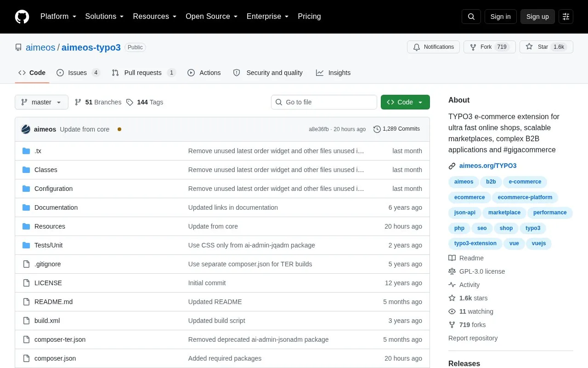
Task: Click the README.md file icon
Action: pyautogui.click(x=26, y=302)
